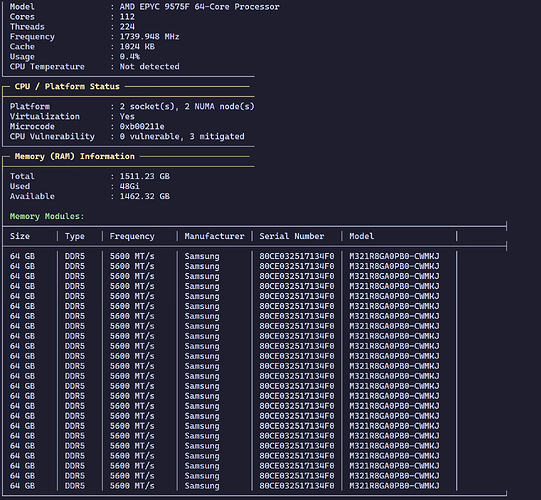
Task: Select 'Samsung' in the last module row
Action: 202,486
